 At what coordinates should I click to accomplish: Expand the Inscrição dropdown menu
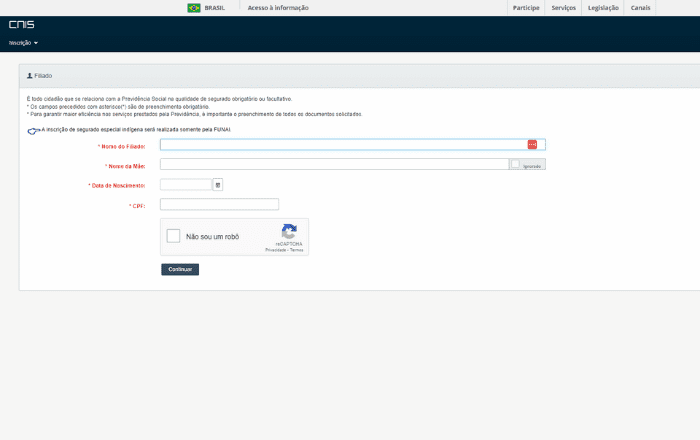click(x=23, y=43)
